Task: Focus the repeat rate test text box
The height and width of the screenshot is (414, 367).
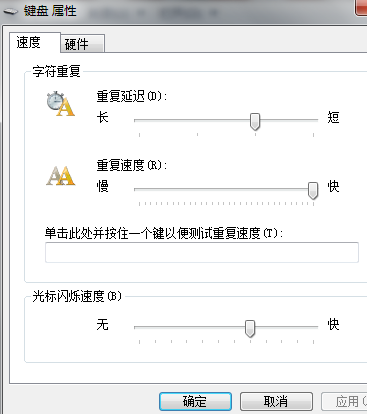Action: (x=202, y=252)
